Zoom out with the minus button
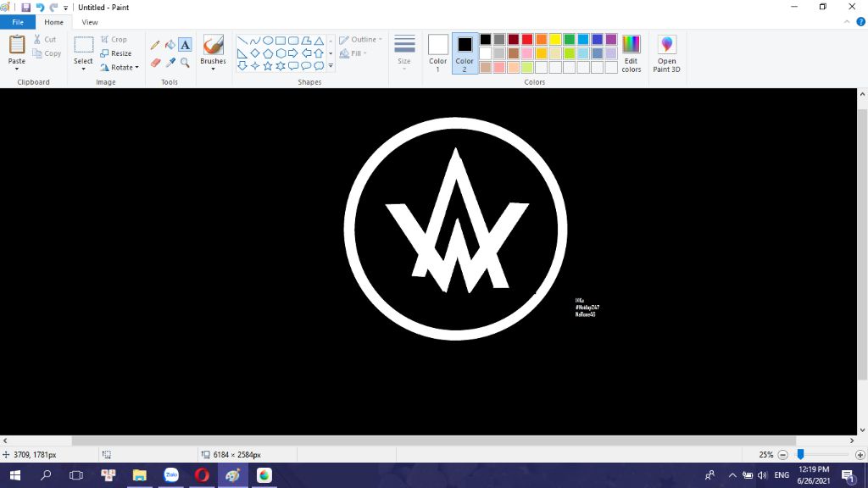This screenshot has height=488, width=868. coord(782,455)
